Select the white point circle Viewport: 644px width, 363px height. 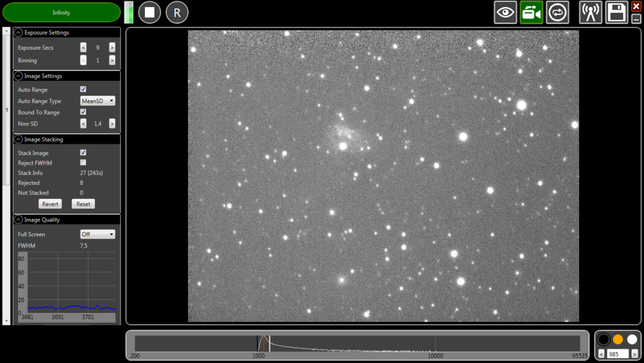pyautogui.click(x=632, y=340)
